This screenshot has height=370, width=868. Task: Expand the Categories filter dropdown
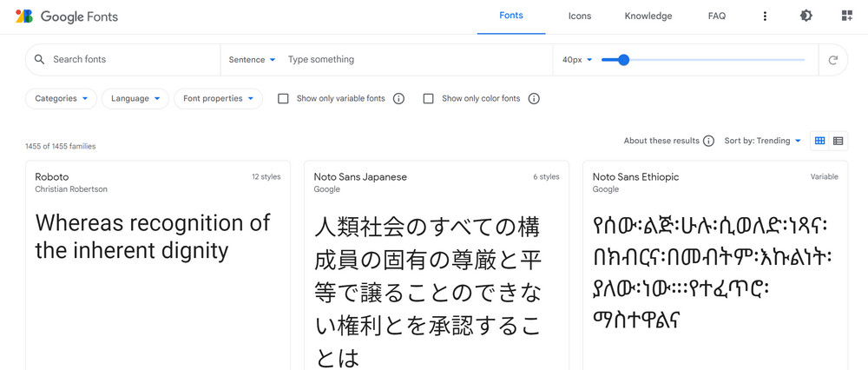click(x=61, y=99)
